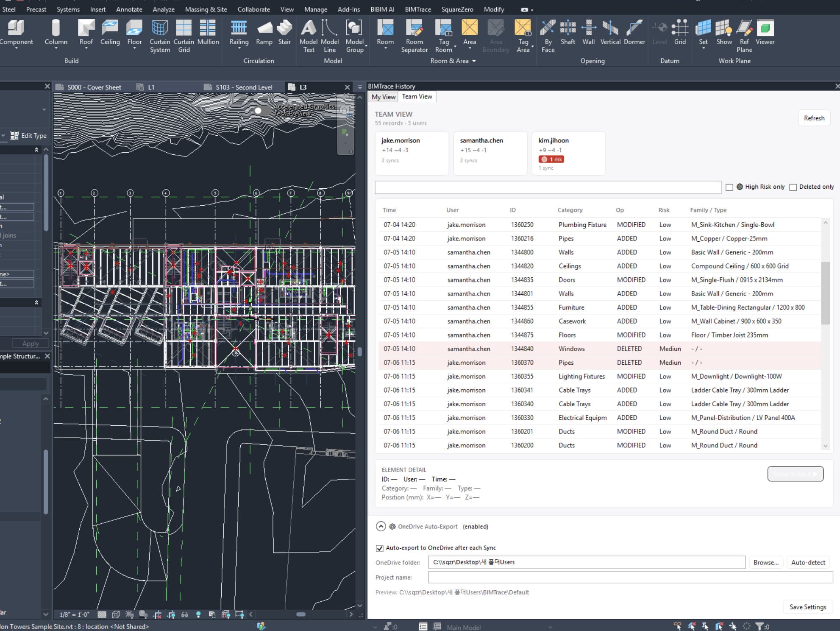840x631 pixels.
Task: Click the OneDrive folder path field
Action: [x=587, y=562]
